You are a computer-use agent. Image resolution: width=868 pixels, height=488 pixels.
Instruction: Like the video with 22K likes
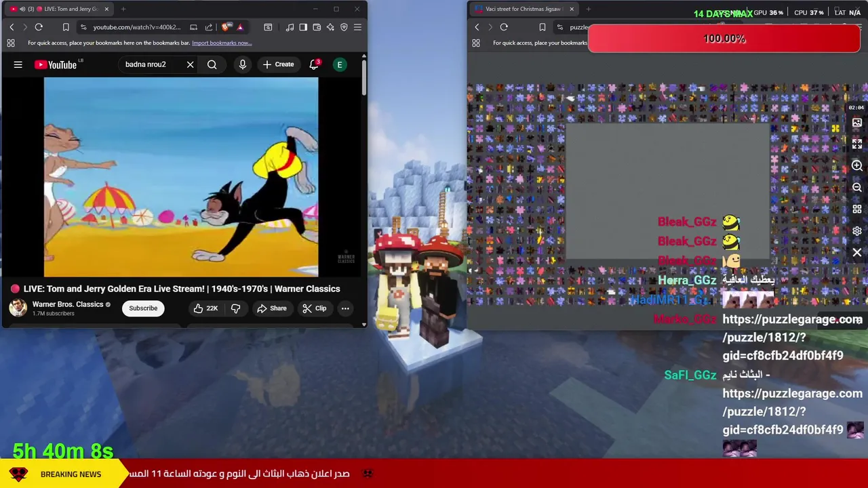pos(205,308)
